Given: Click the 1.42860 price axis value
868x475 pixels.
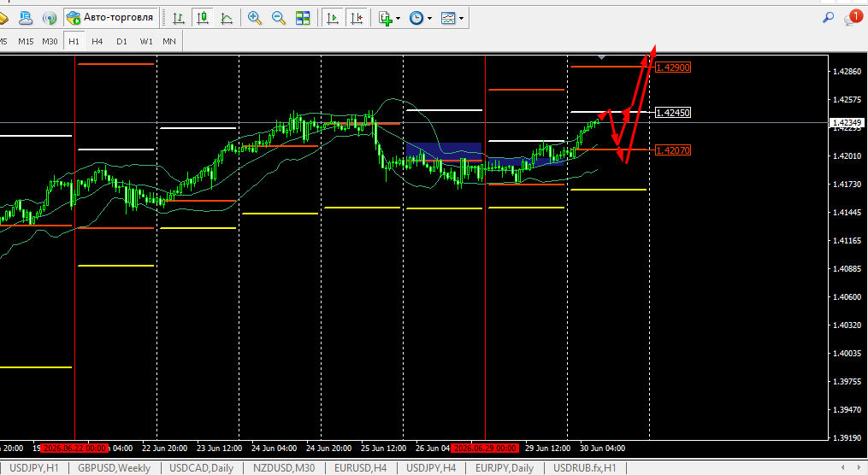Looking at the screenshot, I should [847, 71].
